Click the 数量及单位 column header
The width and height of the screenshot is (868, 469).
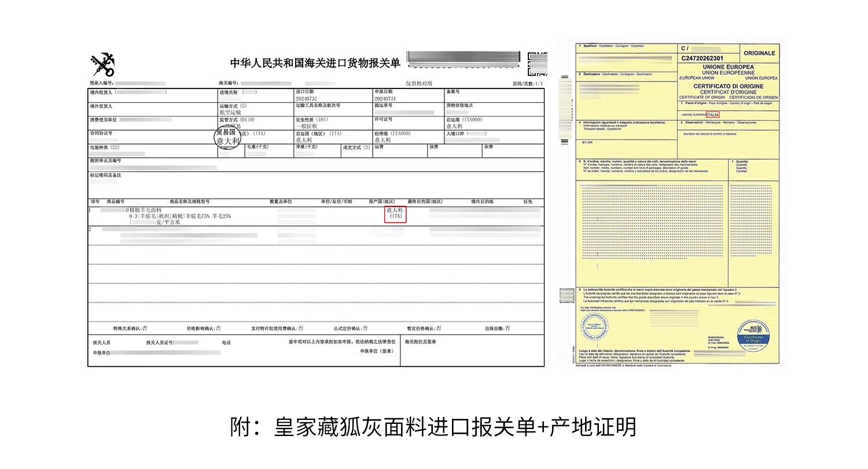281,202
